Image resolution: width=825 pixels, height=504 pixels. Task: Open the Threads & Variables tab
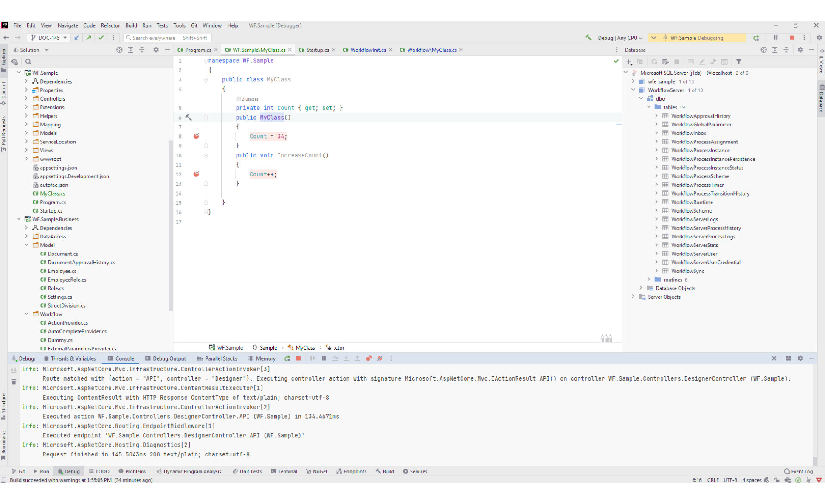(x=70, y=358)
